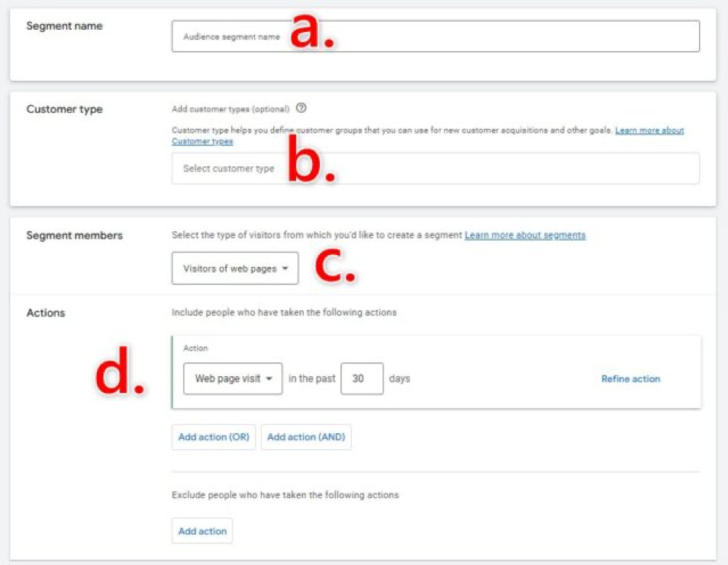728x565 pixels.
Task: Open the Web page visit action dropdown
Action: point(232,379)
